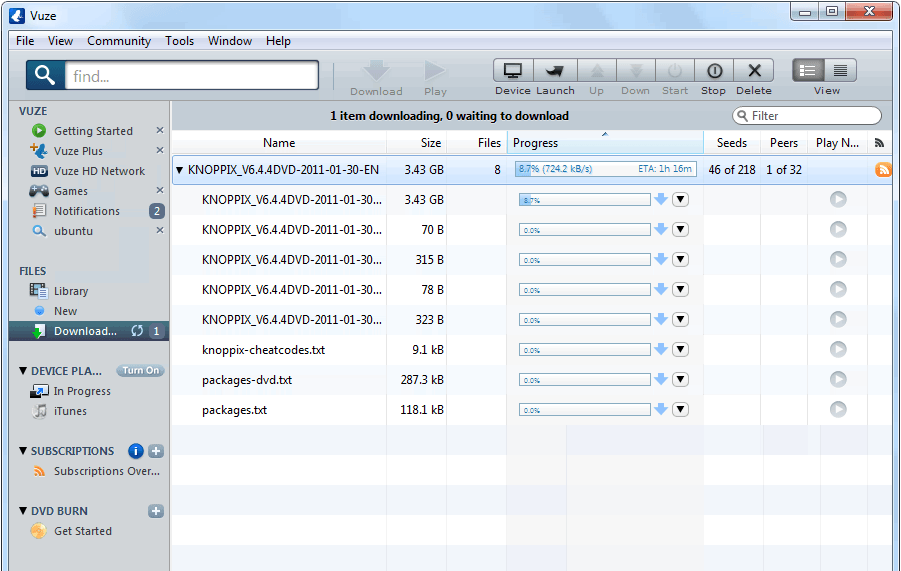Image resolution: width=901 pixels, height=571 pixels.
Task: Open Games sidebar entry
Action: tap(71, 191)
